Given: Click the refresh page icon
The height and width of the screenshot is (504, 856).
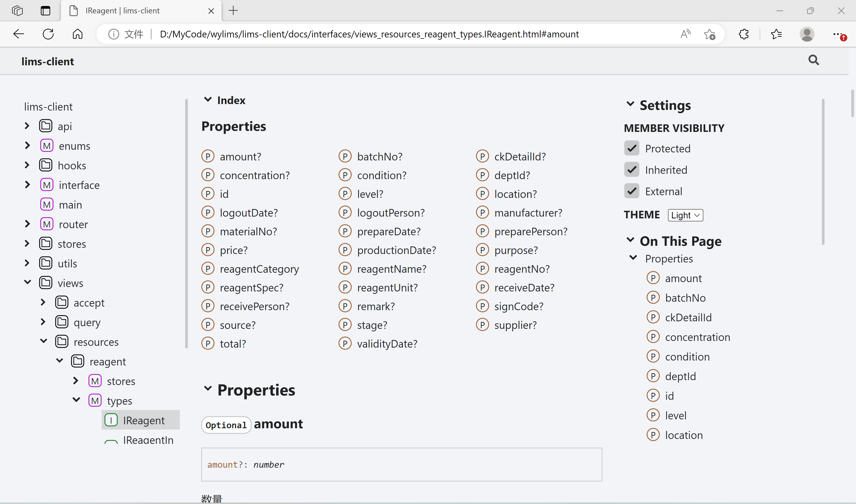Looking at the screenshot, I should click(x=48, y=34).
